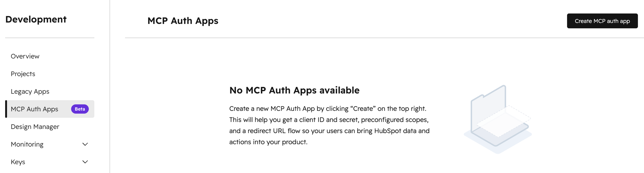
Task: Click the Create MCP auth app button
Action: [602, 21]
